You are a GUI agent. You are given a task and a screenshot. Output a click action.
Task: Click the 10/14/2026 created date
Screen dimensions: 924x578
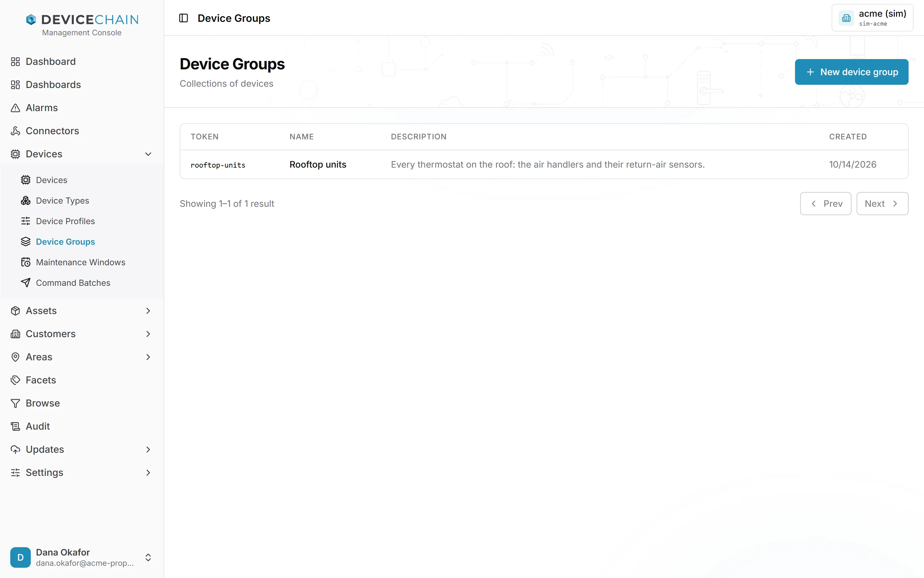(x=852, y=164)
